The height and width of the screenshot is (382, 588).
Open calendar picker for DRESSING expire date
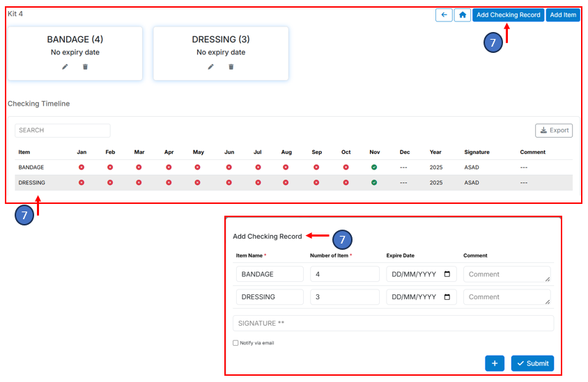click(x=447, y=297)
